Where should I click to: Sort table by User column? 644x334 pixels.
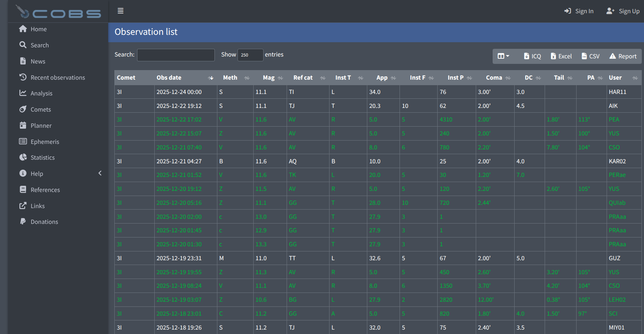click(624, 77)
